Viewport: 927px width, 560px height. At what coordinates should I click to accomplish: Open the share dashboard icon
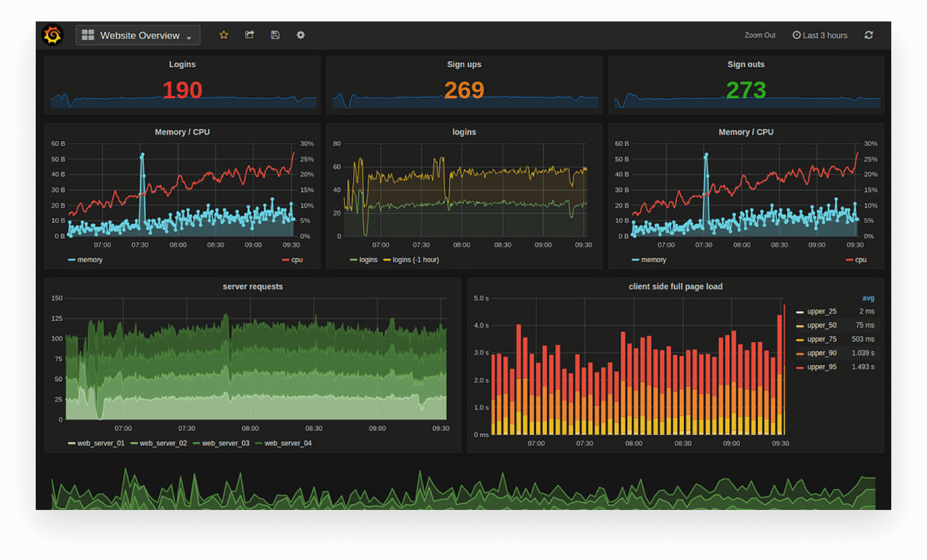[x=250, y=35]
